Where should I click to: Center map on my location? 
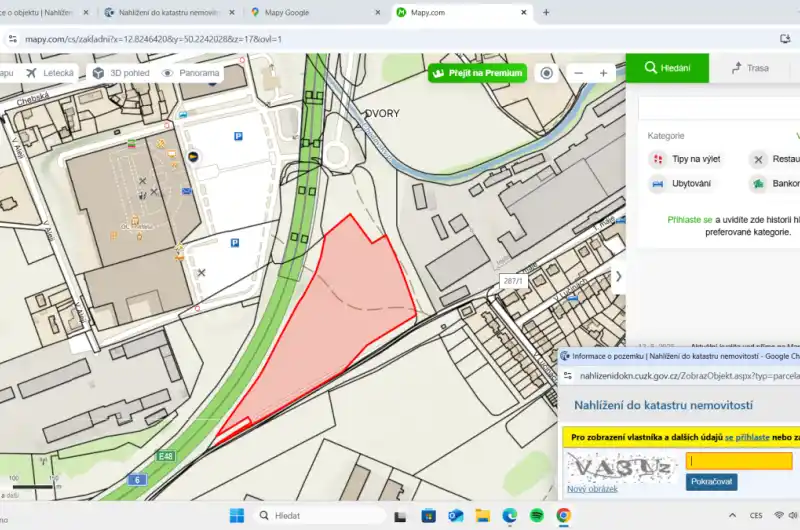click(x=546, y=73)
